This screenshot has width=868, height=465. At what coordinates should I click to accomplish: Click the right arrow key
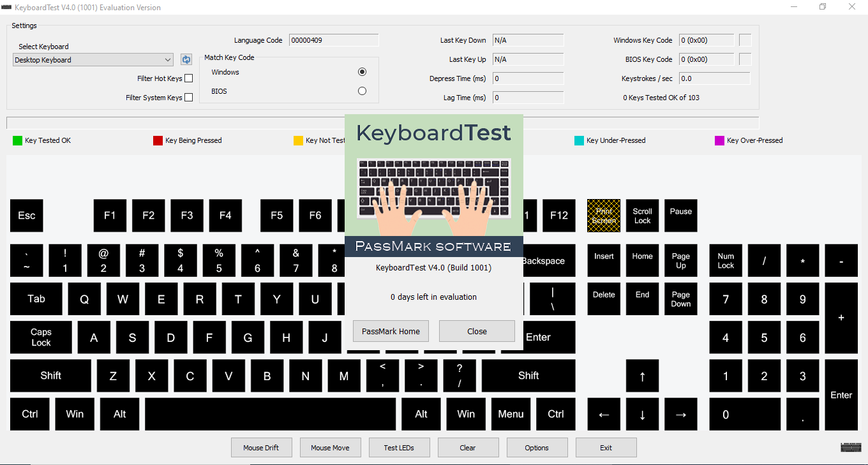(x=680, y=414)
